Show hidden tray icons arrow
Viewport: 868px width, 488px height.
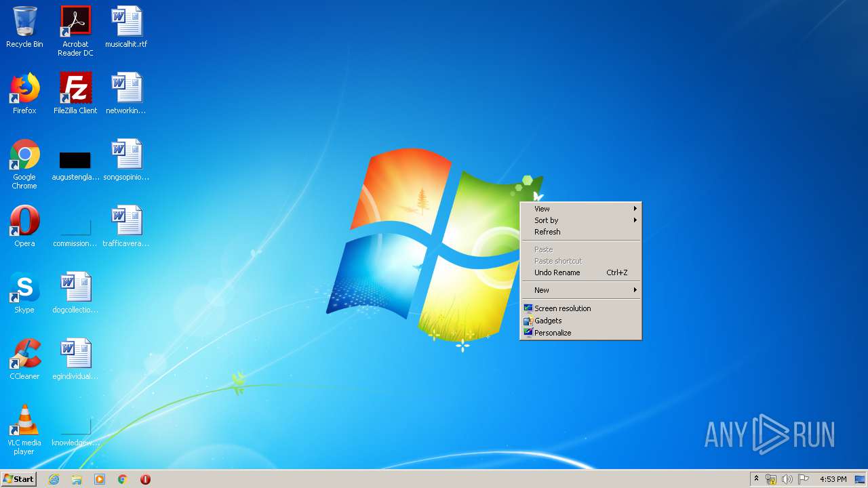point(756,479)
